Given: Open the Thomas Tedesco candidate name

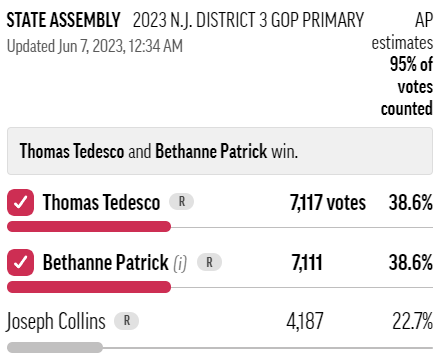Looking at the screenshot, I should click(101, 203).
